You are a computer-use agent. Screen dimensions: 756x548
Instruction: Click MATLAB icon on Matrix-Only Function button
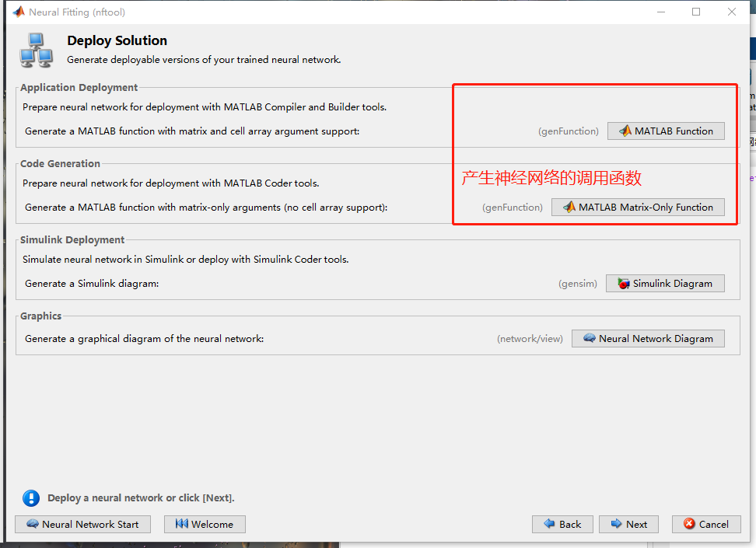coord(569,207)
